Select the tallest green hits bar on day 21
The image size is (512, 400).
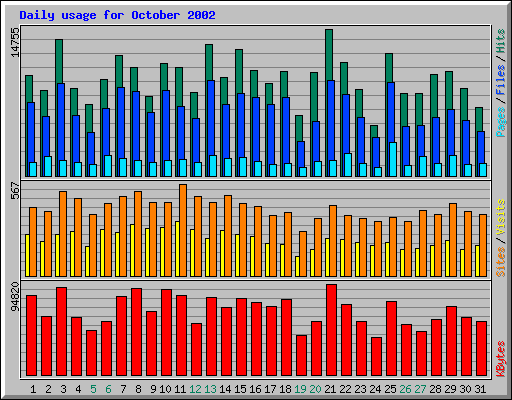(329, 54)
